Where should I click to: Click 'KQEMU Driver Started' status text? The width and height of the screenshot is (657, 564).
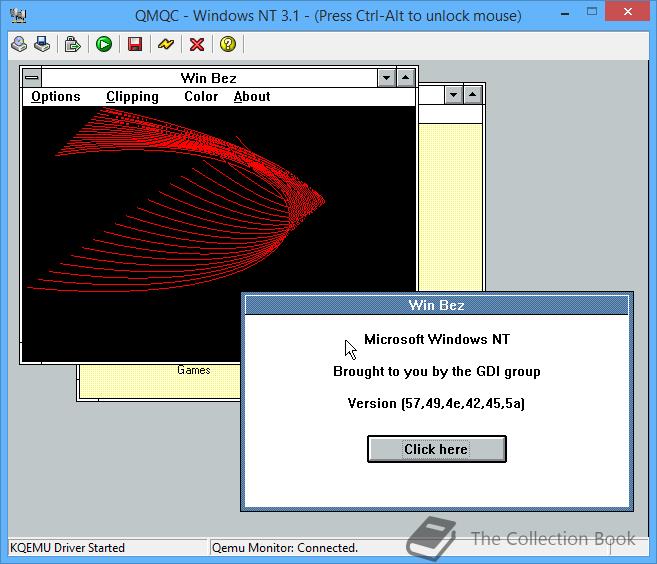tap(67, 548)
